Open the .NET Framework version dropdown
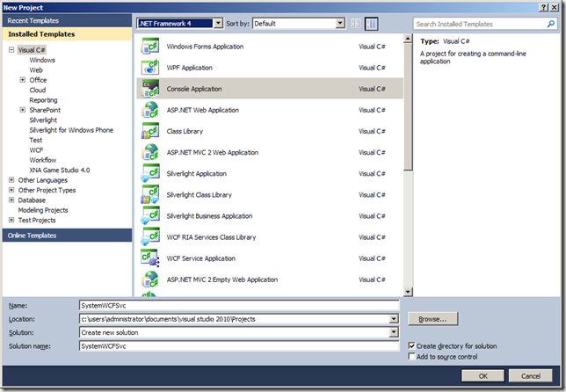 click(x=218, y=24)
